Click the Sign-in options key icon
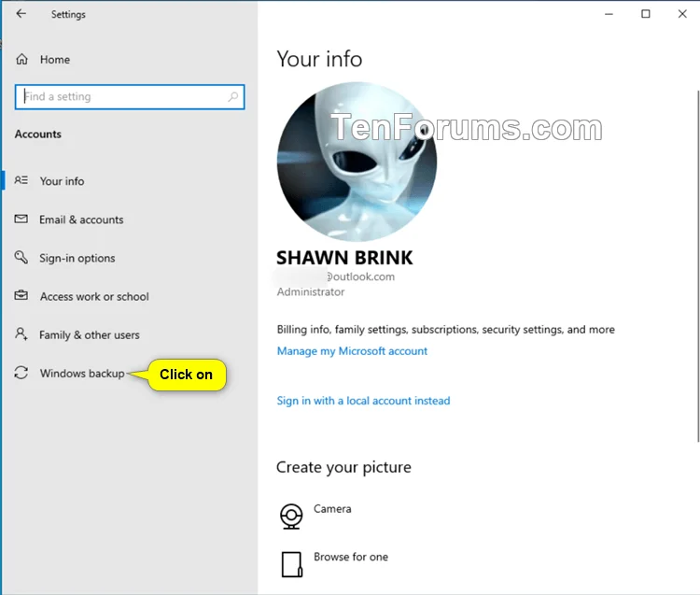The image size is (700, 595). point(21,257)
